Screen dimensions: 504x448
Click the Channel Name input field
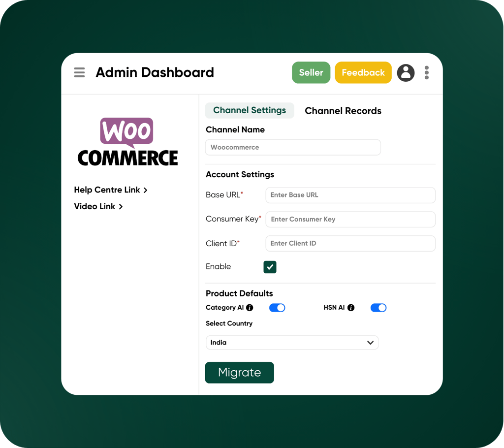(x=293, y=147)
